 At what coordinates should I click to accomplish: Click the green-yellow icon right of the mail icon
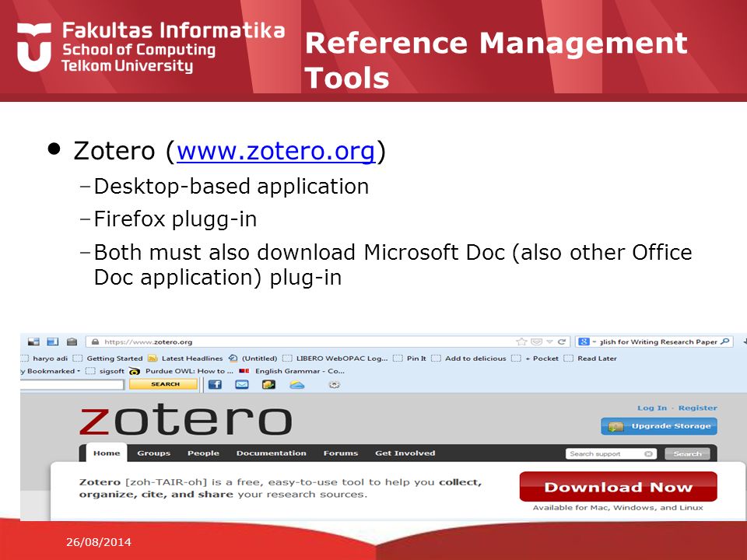tap(268, 384)
